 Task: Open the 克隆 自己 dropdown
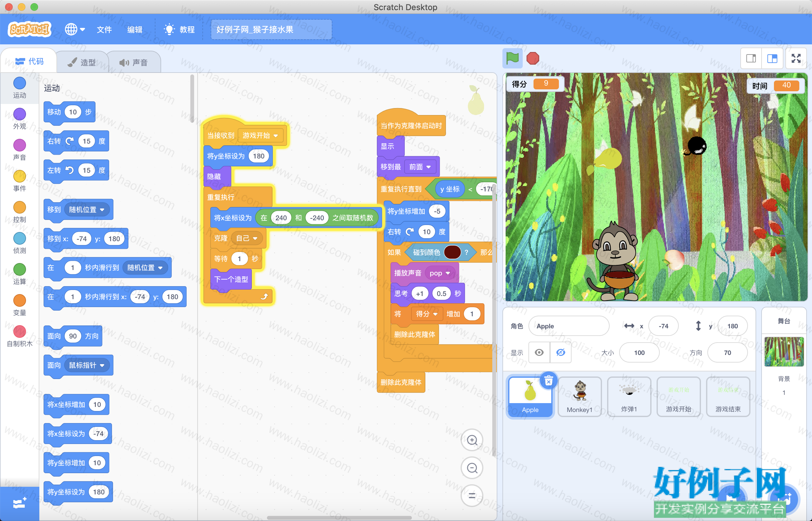pyautogui.click(x=247, y=238)
